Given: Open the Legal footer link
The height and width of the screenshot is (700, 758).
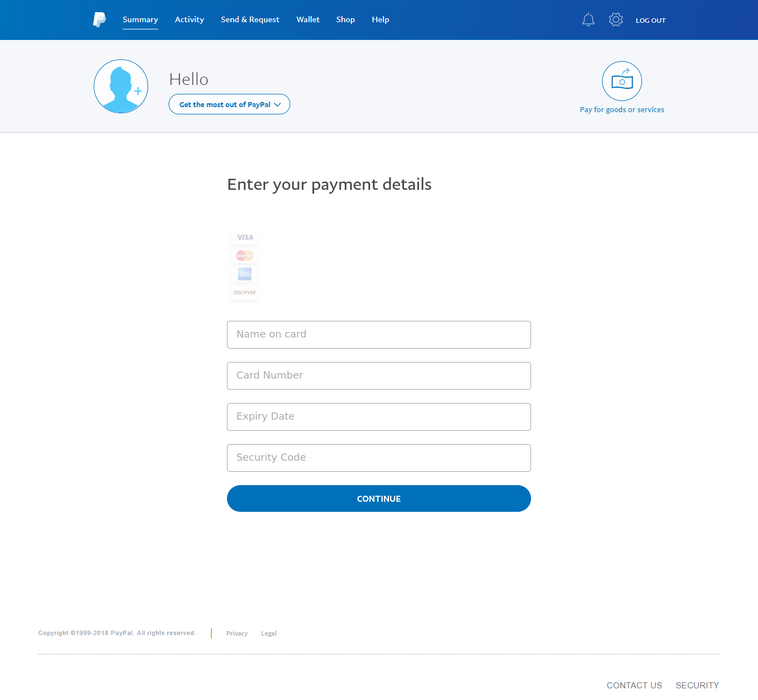Looking at the screenshot, I should [x=269, y=633].
